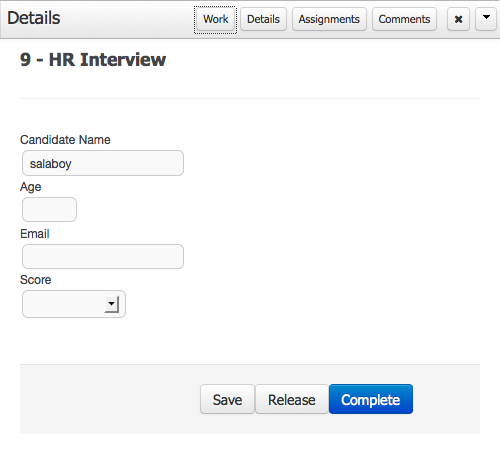Click the Email label text

pyautogui.click(x=35, y=234)
